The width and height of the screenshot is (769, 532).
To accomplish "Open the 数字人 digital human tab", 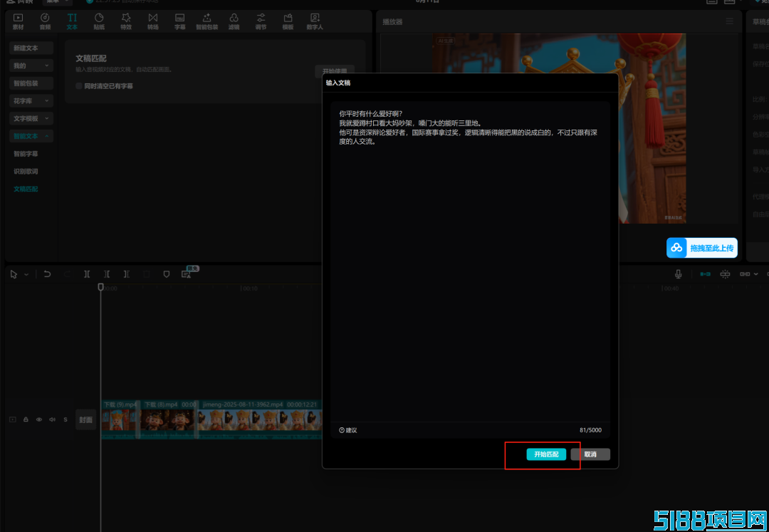I will tap(315, 22).
